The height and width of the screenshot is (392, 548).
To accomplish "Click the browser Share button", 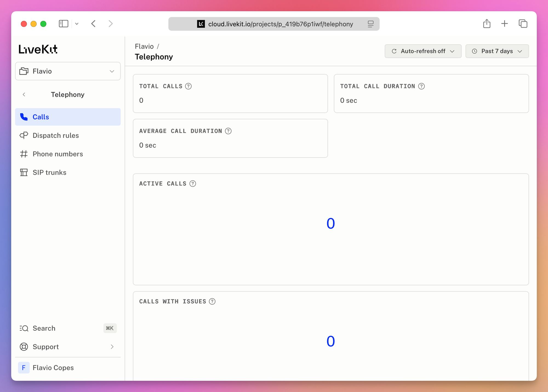I will tap(487, 24).
